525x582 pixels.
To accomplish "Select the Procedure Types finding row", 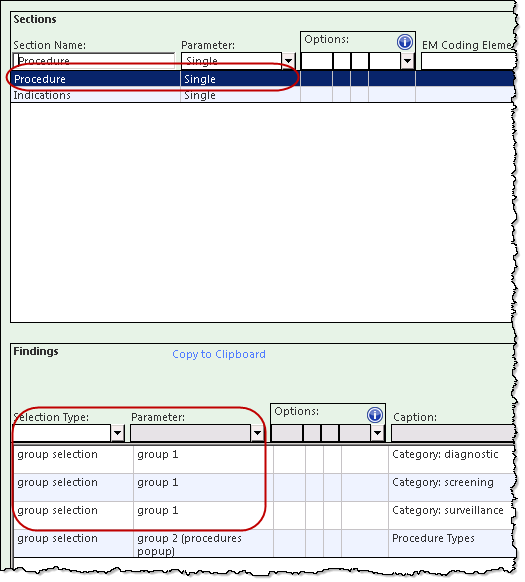I will [x=265, y=543].
